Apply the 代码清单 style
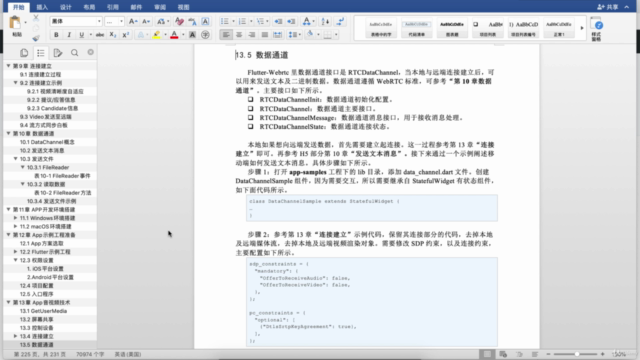640x360 pixels. coord(416,29)
